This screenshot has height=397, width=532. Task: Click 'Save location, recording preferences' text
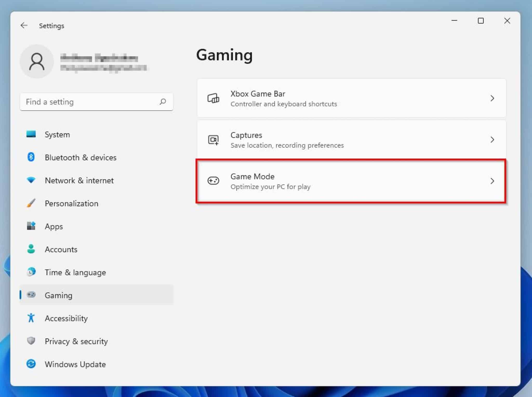click(x=287, y=145)
